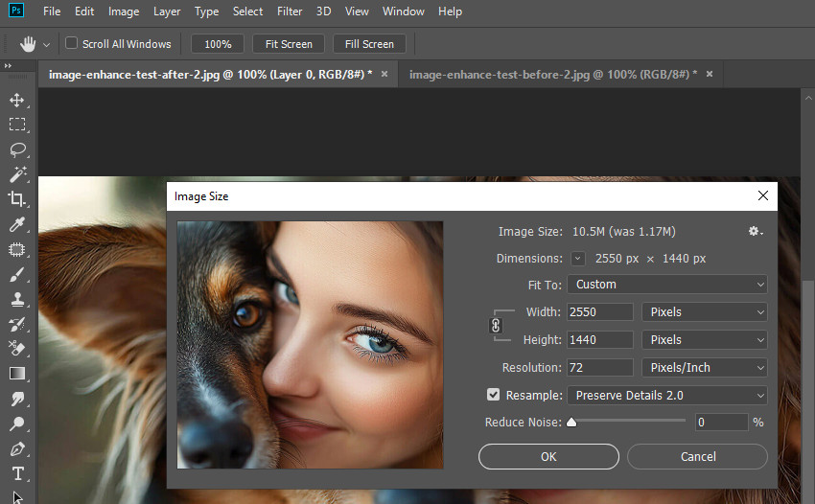This screenshot has width=815, height=504.
Task: Open the Fit To Custom dropdown
Action: [667, 285]
